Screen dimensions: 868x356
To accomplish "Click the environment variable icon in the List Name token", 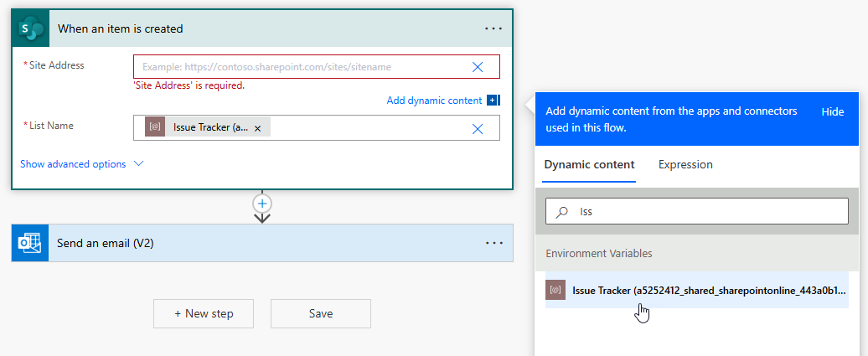I will tap(155, 126).
